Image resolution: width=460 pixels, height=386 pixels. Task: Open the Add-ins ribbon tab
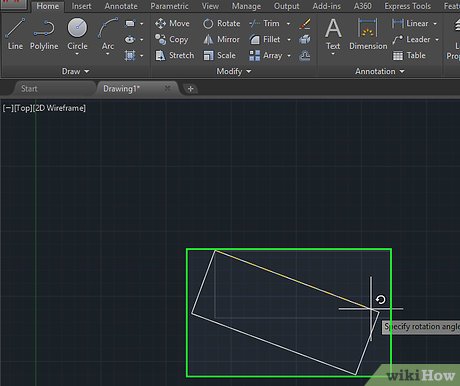tap(327, 6)
